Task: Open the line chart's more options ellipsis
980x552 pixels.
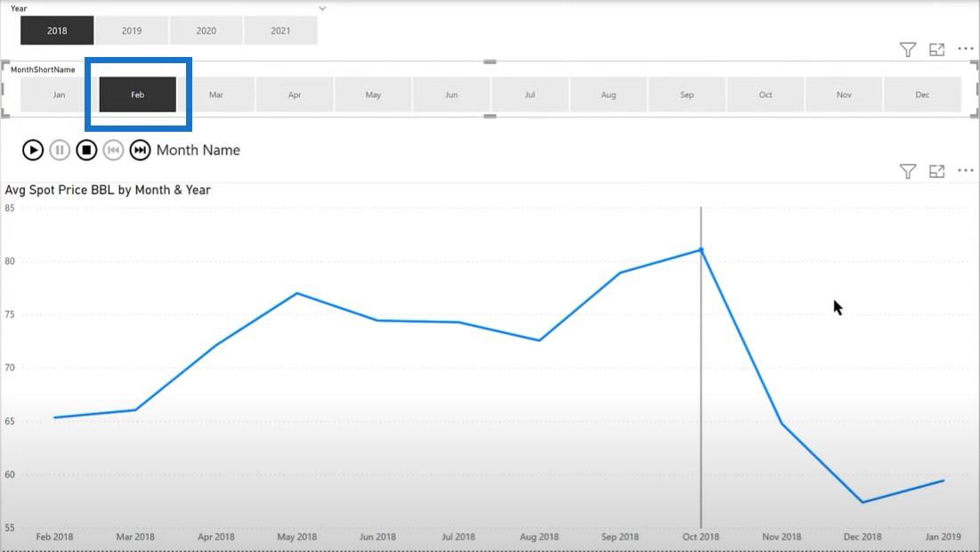Action: pos(965,170)
